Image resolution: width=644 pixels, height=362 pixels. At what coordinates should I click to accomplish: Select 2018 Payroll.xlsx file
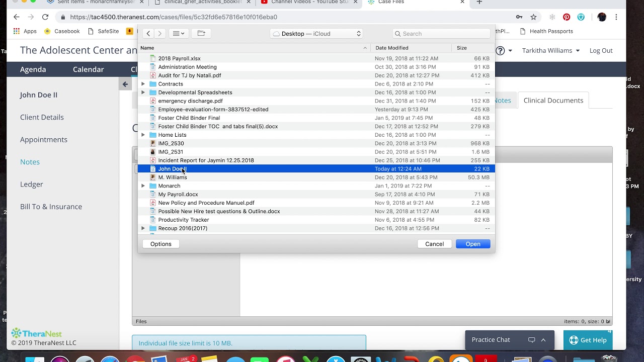pos(316,58)
